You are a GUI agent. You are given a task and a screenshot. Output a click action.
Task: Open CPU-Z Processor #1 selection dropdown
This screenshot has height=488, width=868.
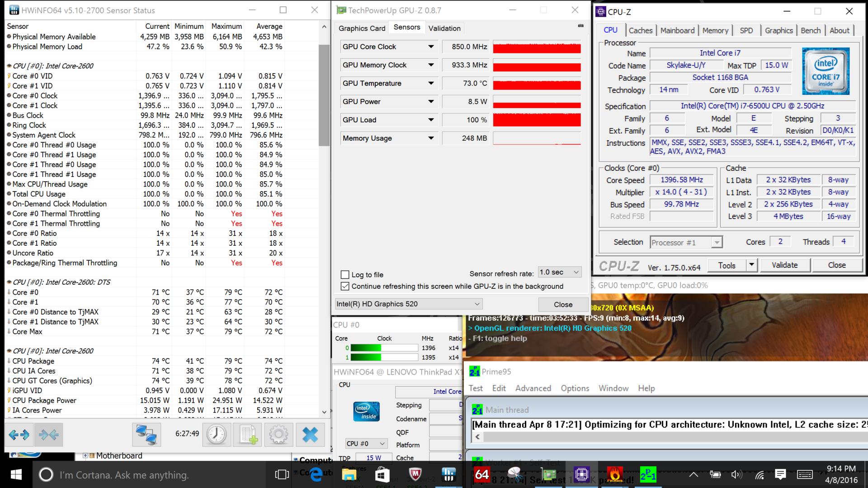click(x=686, y=243)
